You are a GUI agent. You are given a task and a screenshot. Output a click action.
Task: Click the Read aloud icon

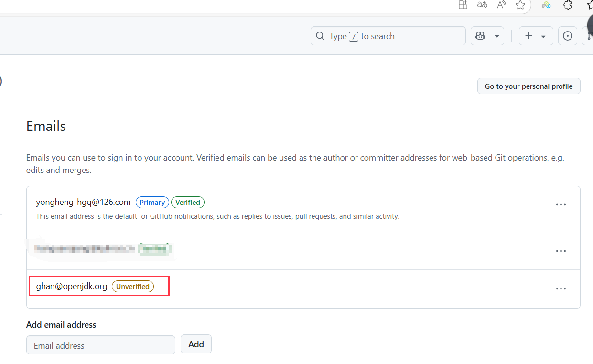click(x=501, y=5)
